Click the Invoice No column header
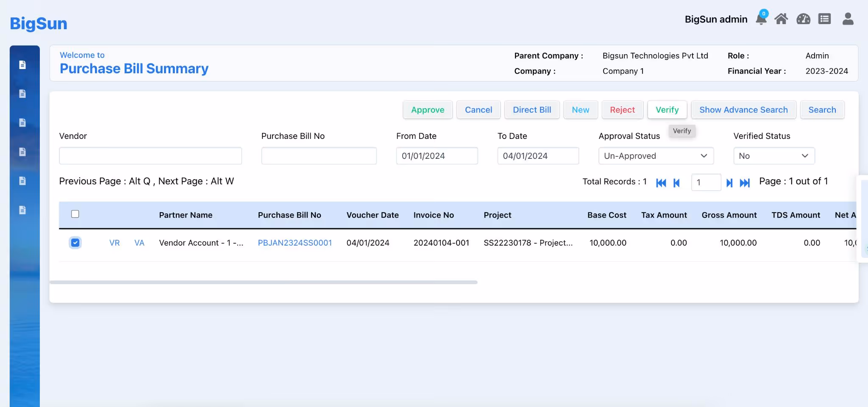Image resolution: width=868 pixels, height=407 pixels. 434,215
